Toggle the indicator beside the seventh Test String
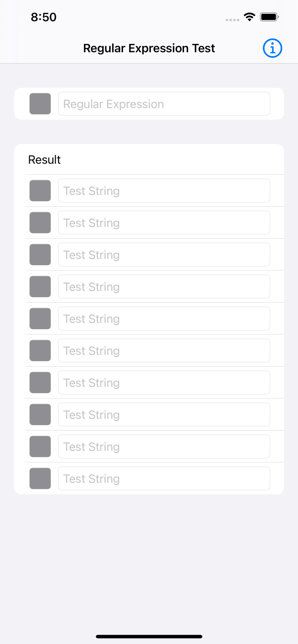Screen dimensions: 298x644 click(x=40, y=383)
